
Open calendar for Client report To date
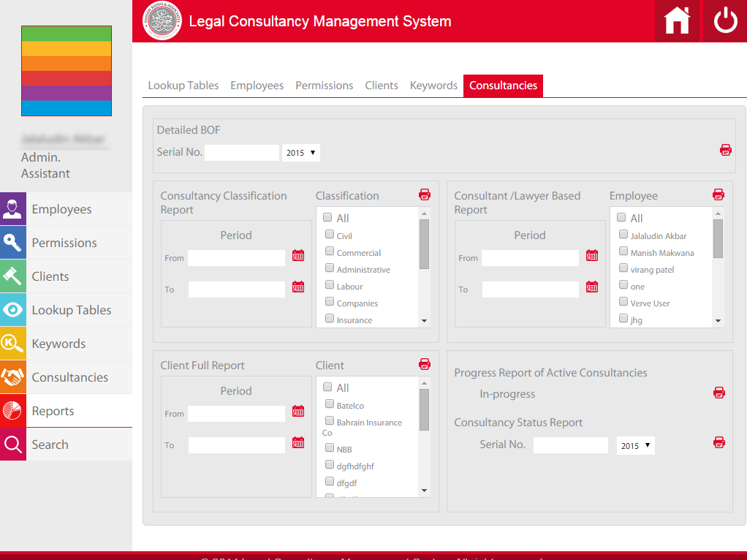[x=298, y=442]
